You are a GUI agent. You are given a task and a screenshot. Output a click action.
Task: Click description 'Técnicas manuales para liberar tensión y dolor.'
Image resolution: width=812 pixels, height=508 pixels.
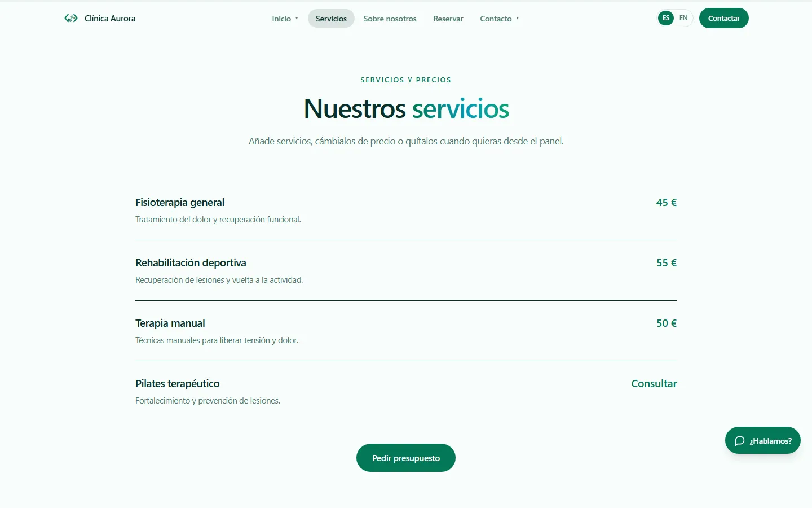point(217,340)
